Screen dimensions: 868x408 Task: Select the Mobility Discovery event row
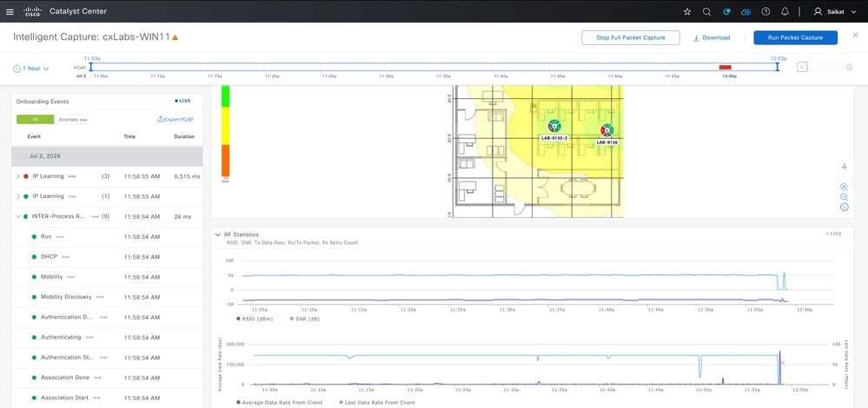[x=107, y=297]
